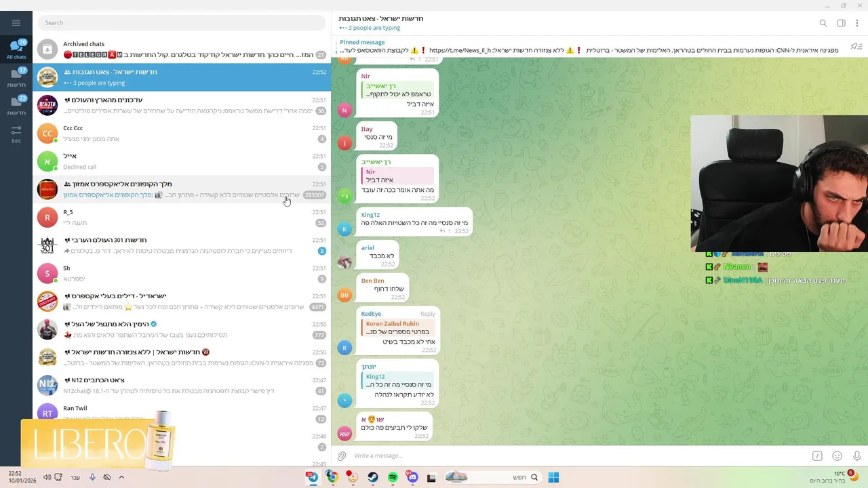Search inside the current chat

pos(823,23)
